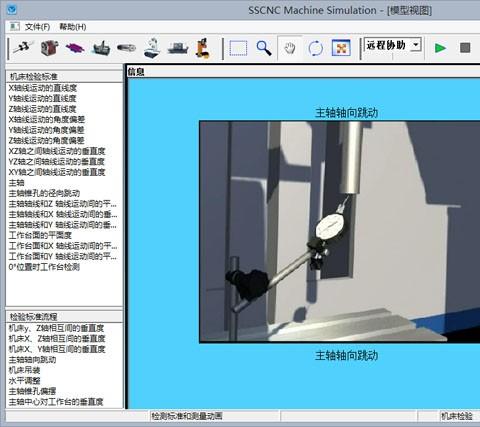This screenshot has height=427, width=480.
Task: Select the magnifier zoom tool
Action: (x=263, y=48)
